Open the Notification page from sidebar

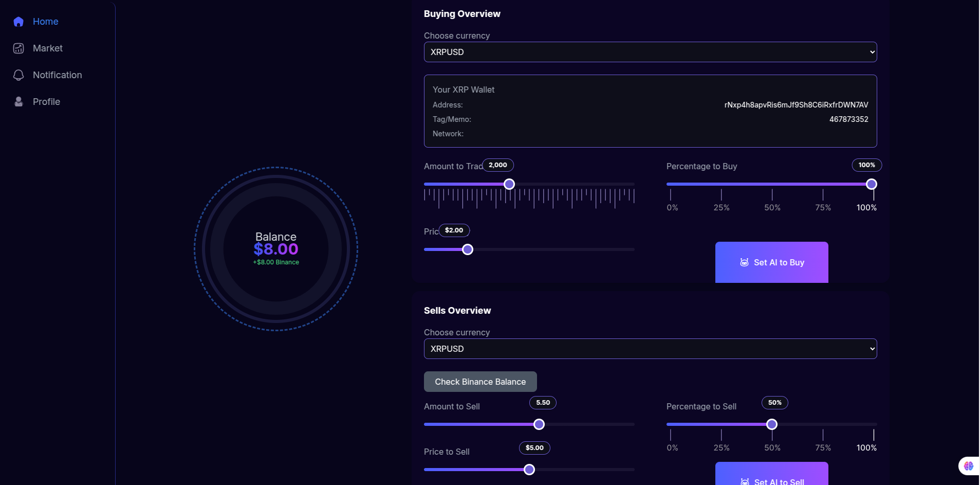coord(57,75)
